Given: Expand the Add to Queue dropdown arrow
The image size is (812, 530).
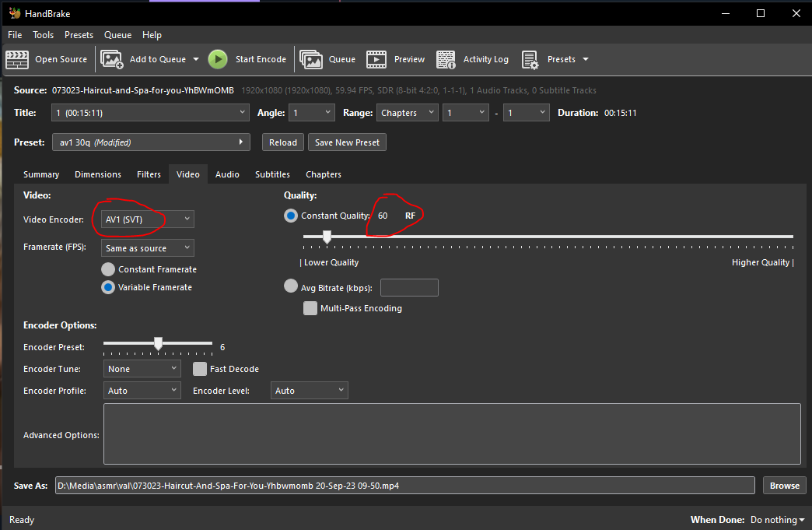Looking at the screenshot, I should [196, 59].
